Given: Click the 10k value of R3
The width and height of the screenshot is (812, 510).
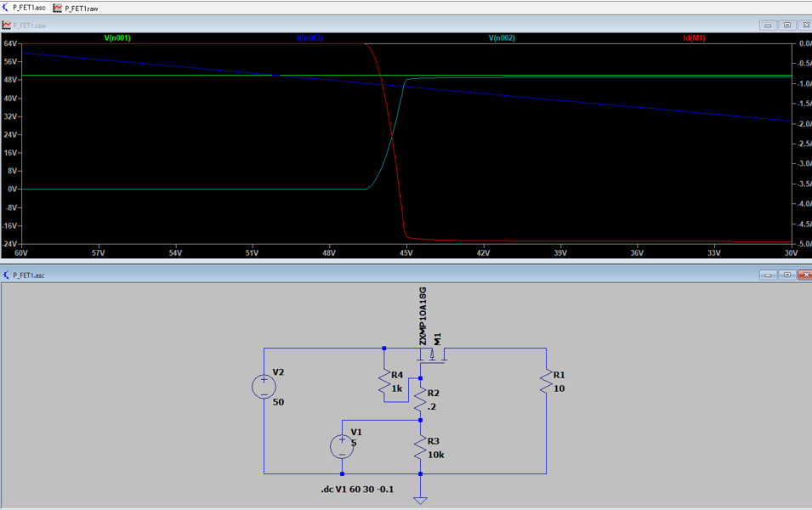Looking at the screenshot, I should (435, 455).
